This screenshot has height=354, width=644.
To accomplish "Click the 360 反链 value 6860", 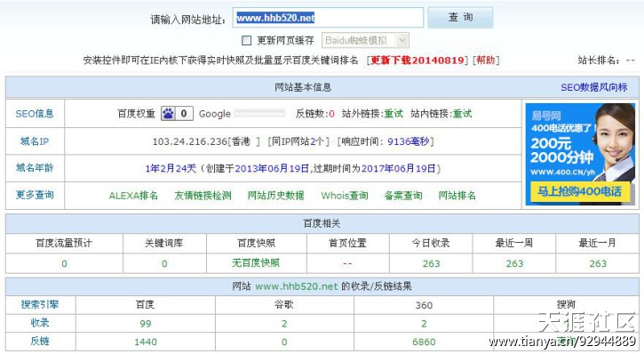I will 424,342.
